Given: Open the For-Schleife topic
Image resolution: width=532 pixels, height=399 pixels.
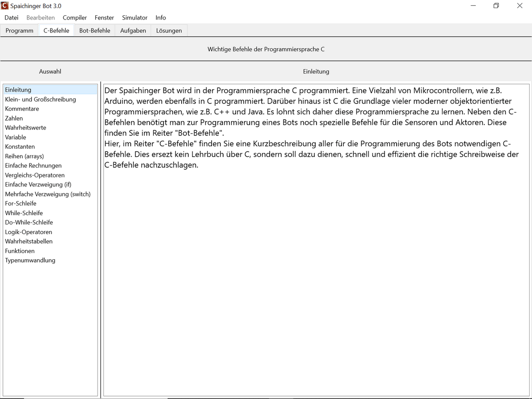Looking at the screenshot, I should 20,203.
